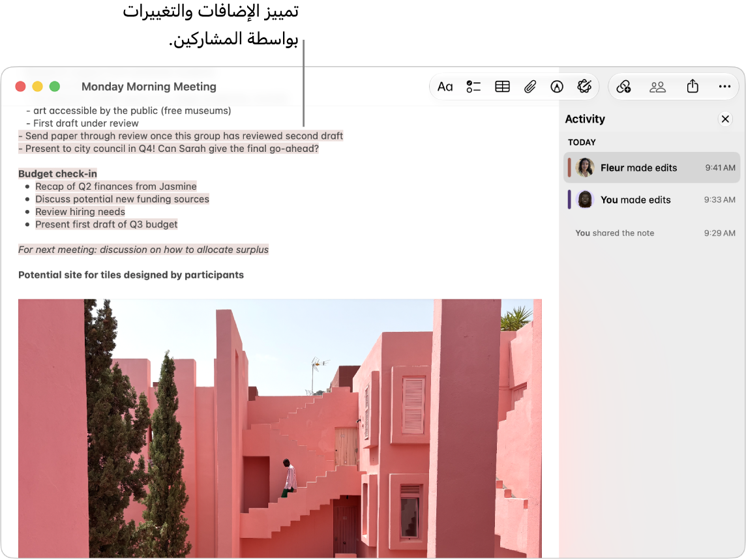Click the 'You shared the note' entry
746x560 pixels.
[655, 233]
